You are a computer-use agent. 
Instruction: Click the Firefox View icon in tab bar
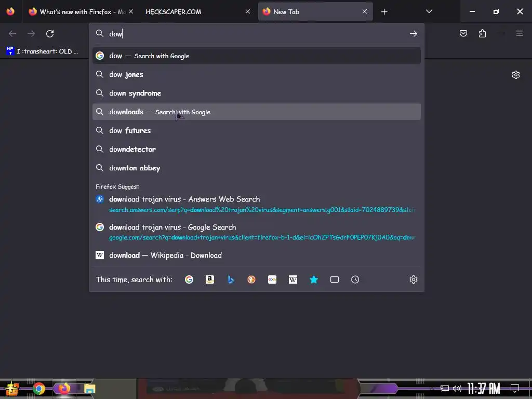(x=10, y=11)
